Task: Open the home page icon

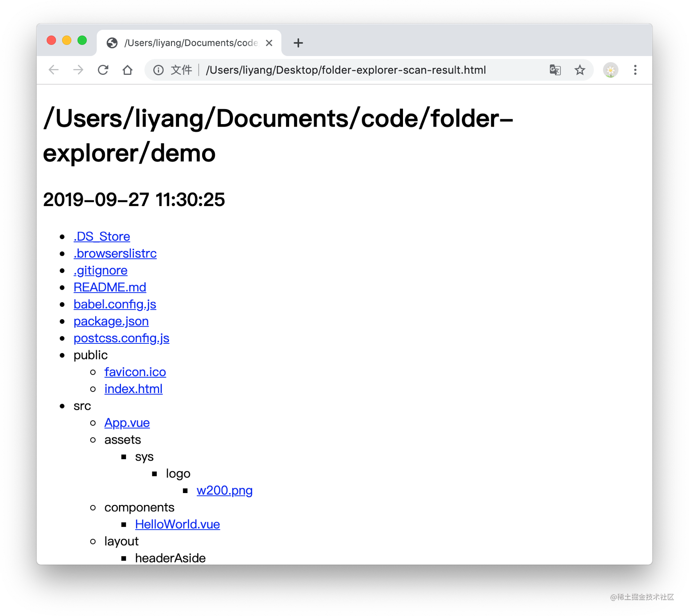Action: pos(128,70)
